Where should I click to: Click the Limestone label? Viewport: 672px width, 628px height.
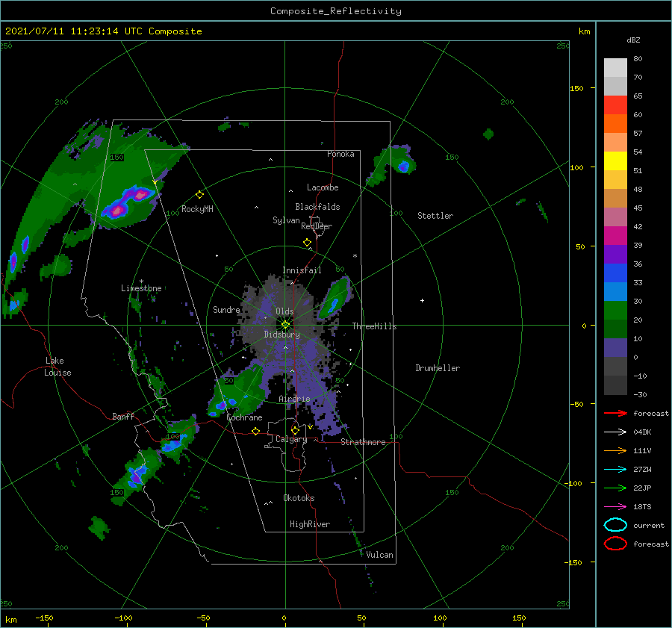141,288
